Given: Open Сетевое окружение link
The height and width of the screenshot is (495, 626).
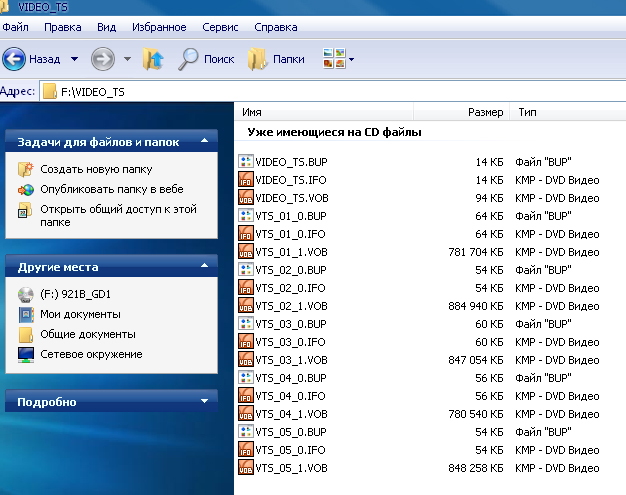Looking at the screenshot, I should point(91,354).
